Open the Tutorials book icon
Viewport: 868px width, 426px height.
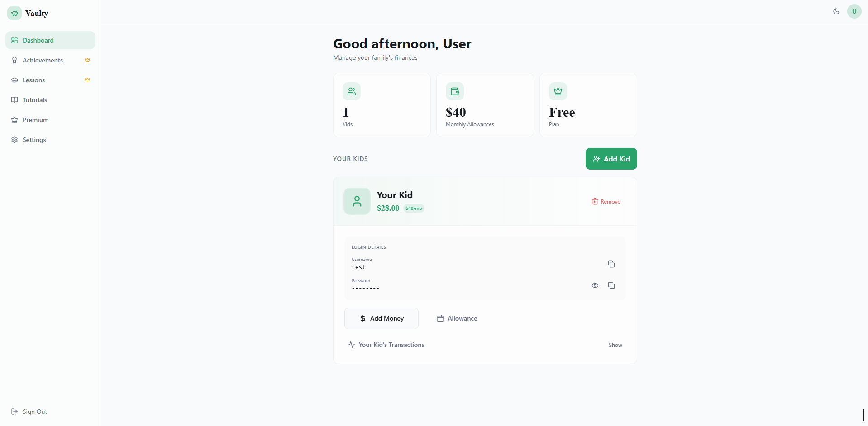(15, 100)
